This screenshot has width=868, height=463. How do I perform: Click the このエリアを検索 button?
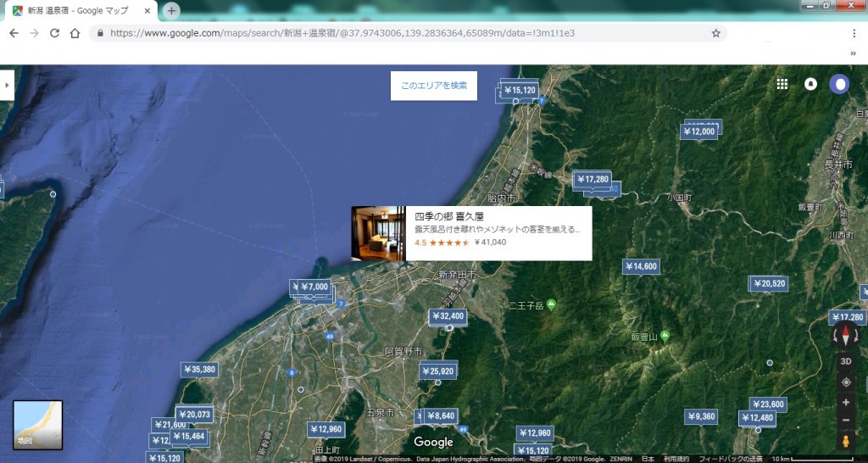(433, 86)
